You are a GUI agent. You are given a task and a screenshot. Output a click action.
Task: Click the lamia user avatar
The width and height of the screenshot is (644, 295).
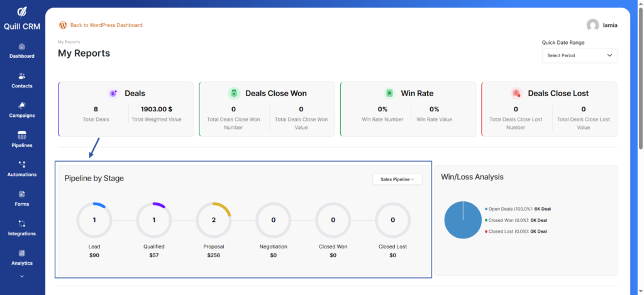[592, 25]
